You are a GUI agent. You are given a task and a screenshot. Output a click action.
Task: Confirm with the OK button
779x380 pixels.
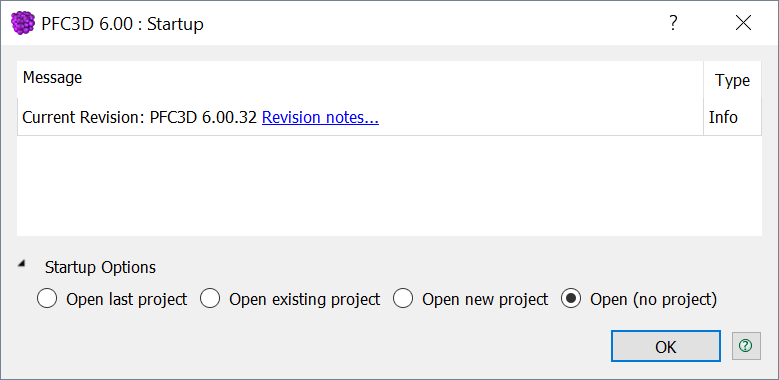click(666, 346)
